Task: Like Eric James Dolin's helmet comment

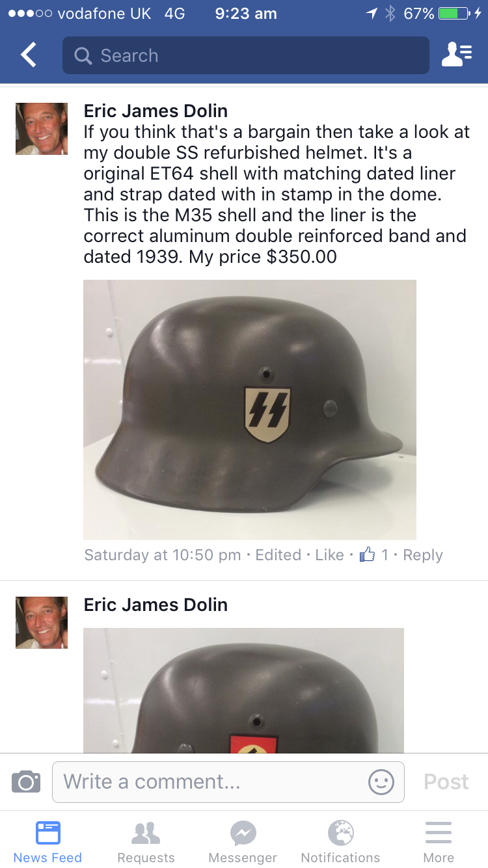Action: pyautogui.click(x=329, y=555)
